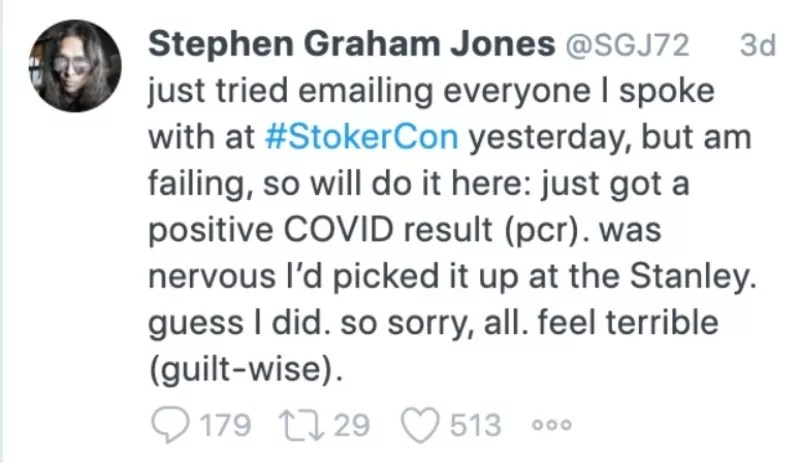Like the tweet with the heart icon

pos(421,425)
